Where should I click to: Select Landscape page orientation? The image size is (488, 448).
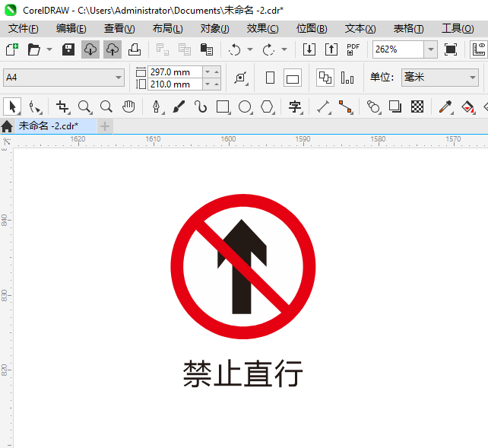pos(293,78)
